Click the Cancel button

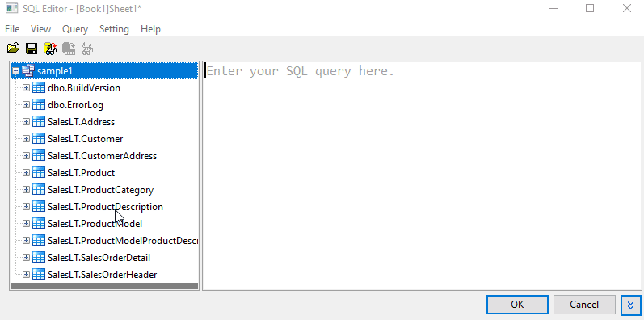coord(584,305)
